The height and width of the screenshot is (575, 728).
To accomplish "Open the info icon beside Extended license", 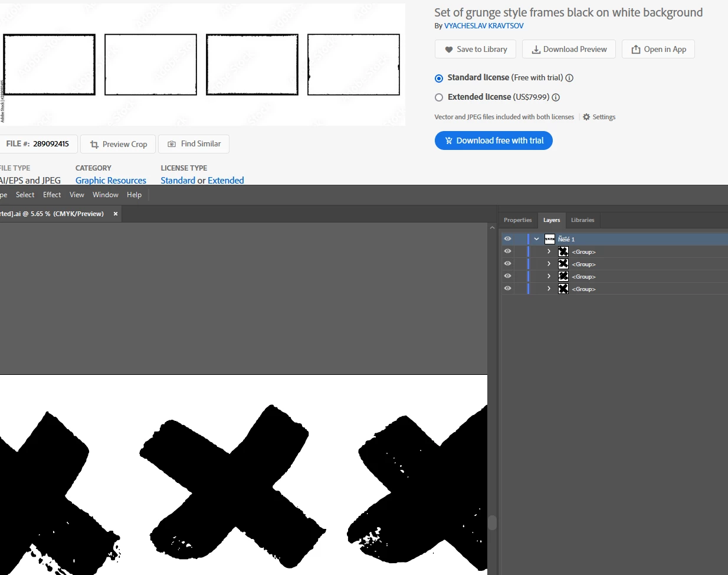I will pos(556,97).
